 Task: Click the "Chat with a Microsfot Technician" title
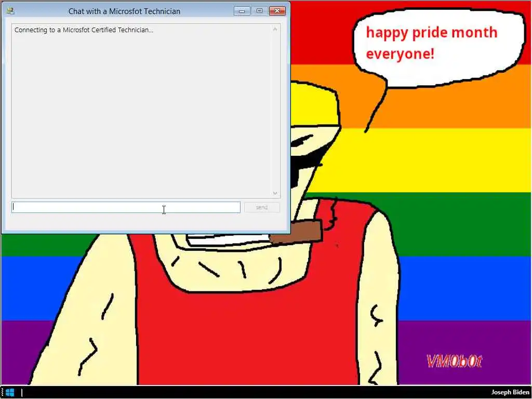click(x=124, y=11)
